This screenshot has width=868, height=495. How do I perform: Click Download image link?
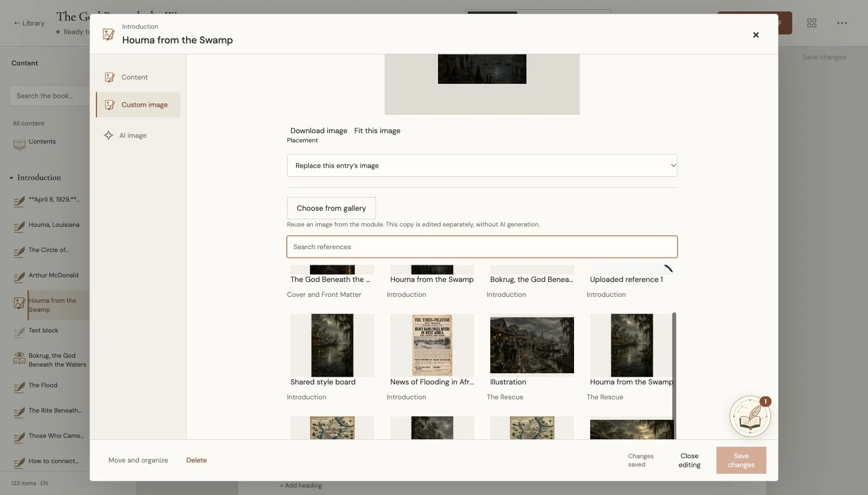pos(319,131)
